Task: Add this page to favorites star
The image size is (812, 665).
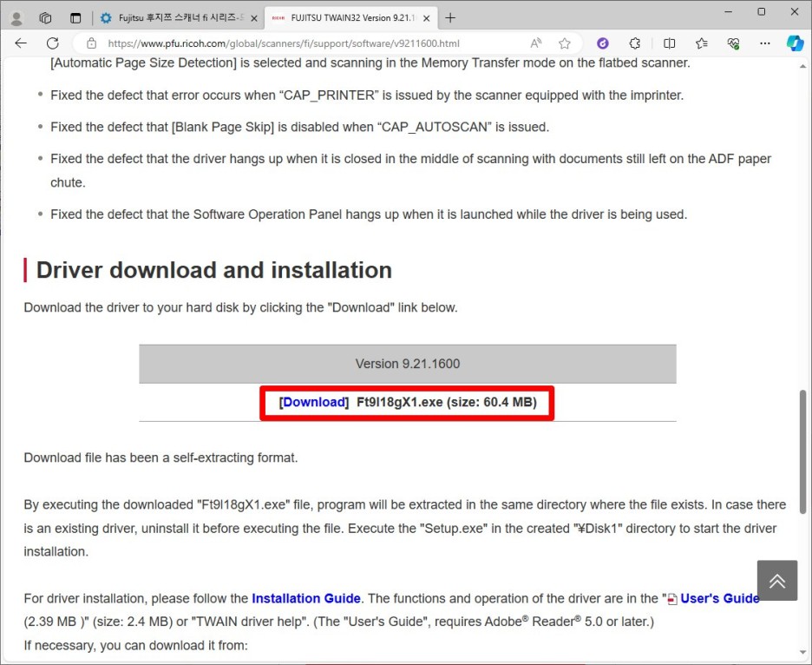Action: point(565,43)
